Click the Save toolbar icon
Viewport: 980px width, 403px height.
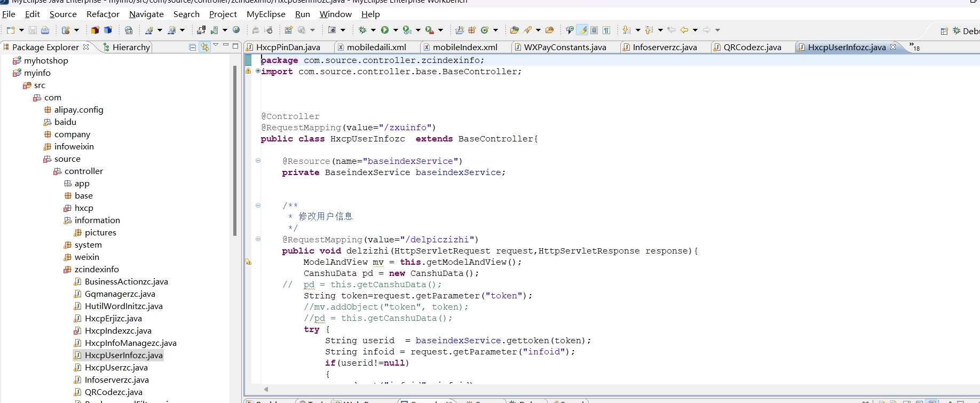click(33, 30)
